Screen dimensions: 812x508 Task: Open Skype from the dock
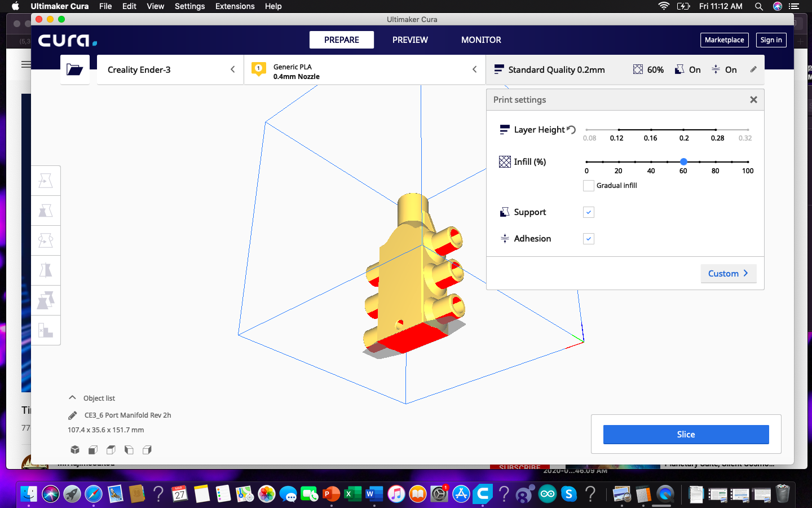569,494
